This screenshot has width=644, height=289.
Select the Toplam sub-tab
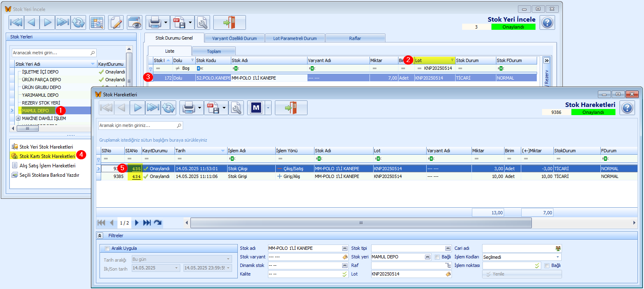214,51
